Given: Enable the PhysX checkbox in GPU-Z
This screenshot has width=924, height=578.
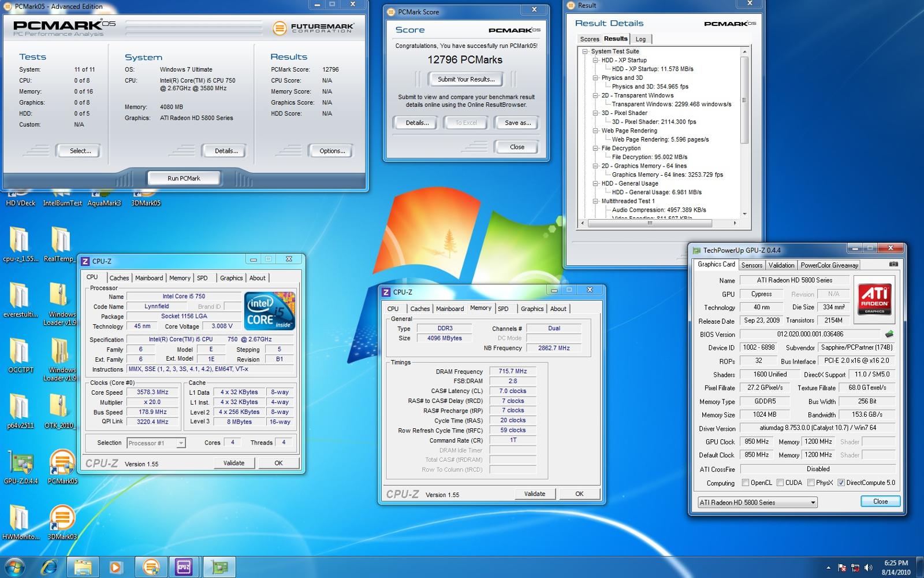Looking at the screenshot, I should [x=811, y=483].
